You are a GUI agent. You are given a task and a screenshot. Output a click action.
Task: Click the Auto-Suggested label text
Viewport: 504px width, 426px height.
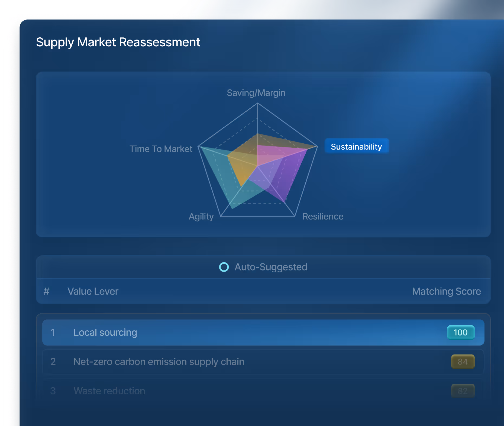[x=271, y=267]
